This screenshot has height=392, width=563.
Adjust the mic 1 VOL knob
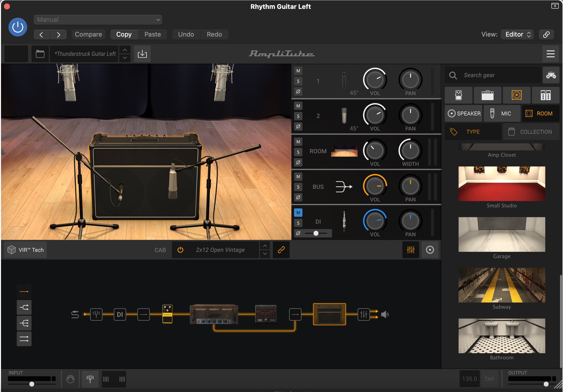(375, 80)
